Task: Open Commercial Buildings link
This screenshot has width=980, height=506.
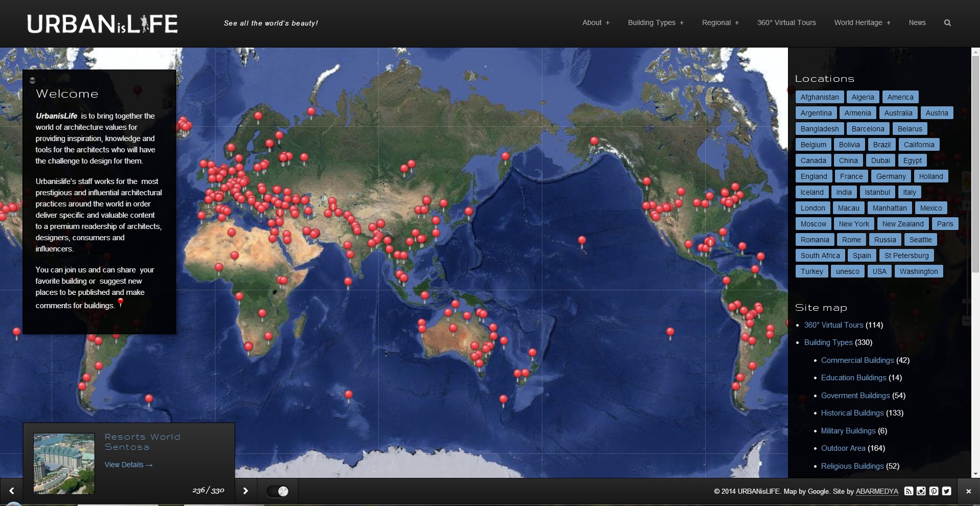Action: (x=857, y=360)
